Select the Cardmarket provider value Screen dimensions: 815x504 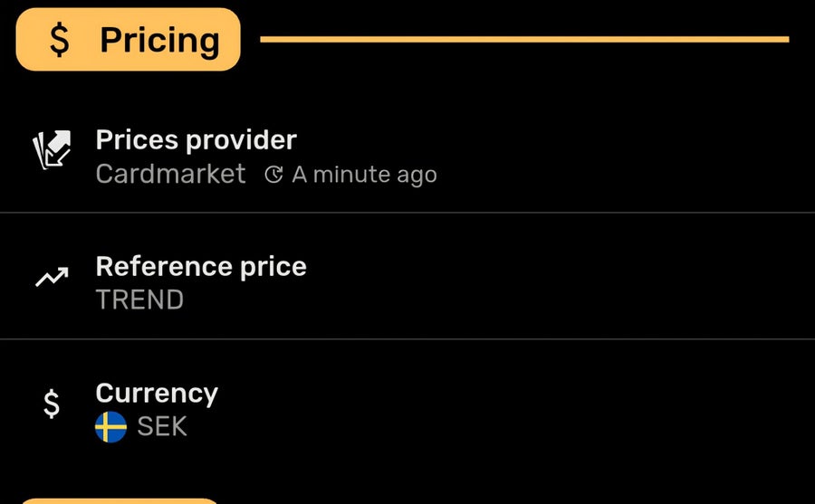click(x=170, y=174)
